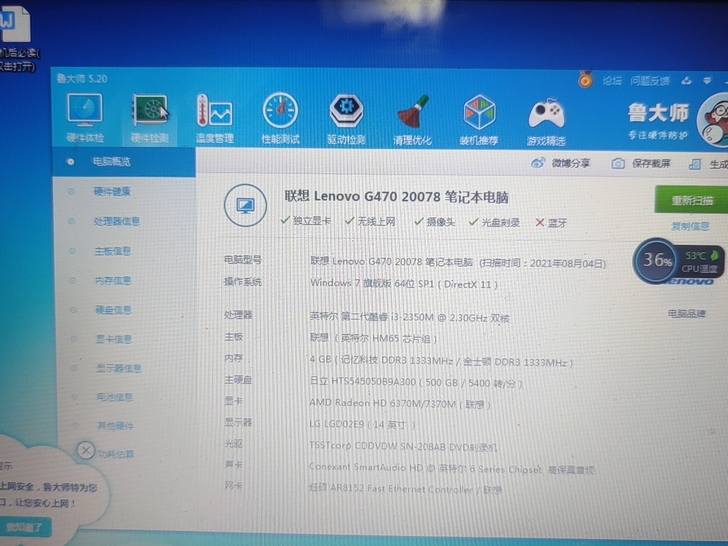The width and height of the screenshot is (728, 546).
Task: Click the 光驱 TSSTcorp CDDVDW value
Action: [403, 447]
